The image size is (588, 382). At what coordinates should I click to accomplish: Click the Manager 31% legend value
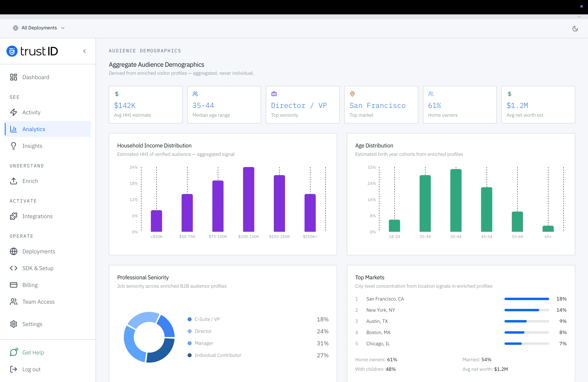click(323, 343)
